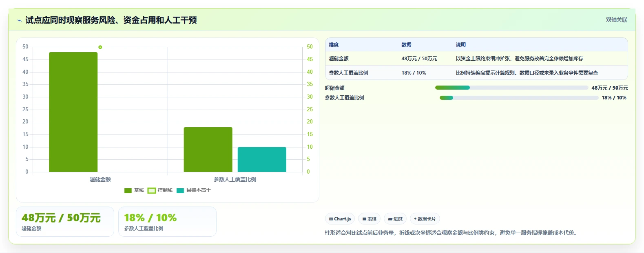Select the Chart.js tag
The height and width of the screenshot is (253, 644).
pyautogui.click(x=340, y=219)
